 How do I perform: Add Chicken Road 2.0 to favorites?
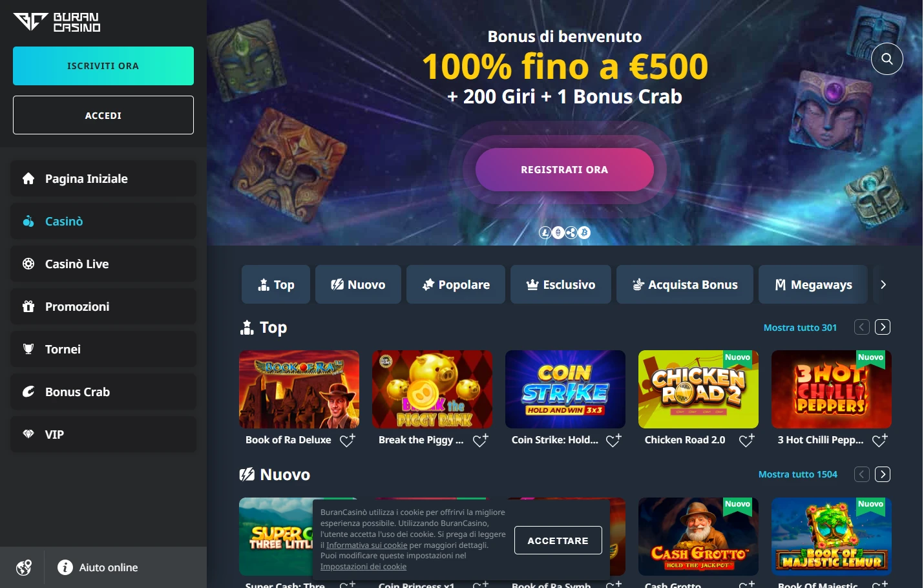(x=747, y=440)
